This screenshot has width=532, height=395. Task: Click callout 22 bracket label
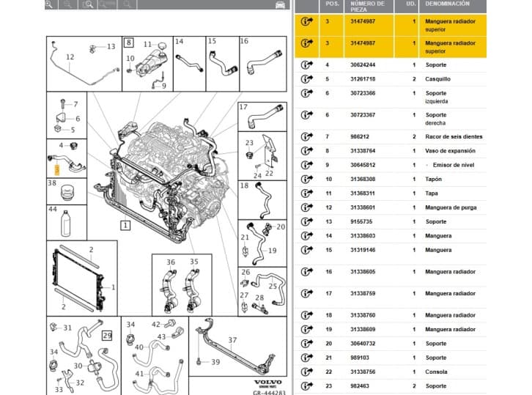(269, 173)
